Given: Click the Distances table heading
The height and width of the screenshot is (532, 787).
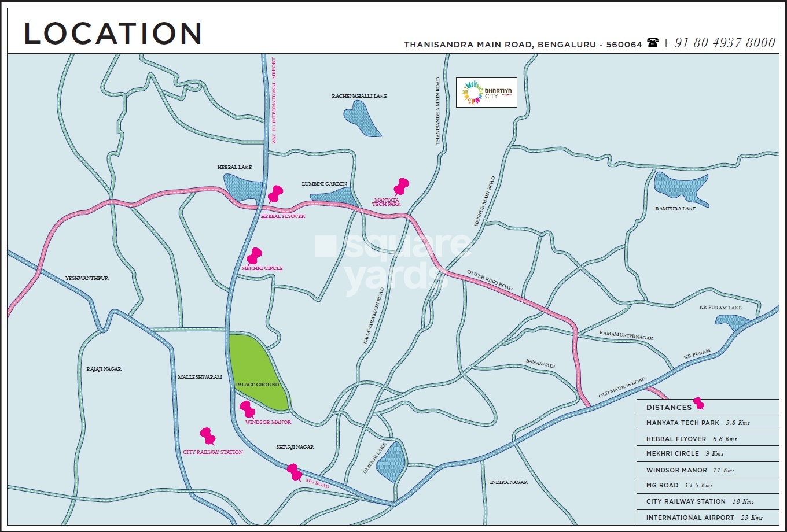Looking at the screenshot, I should click(x=669, y=407).
